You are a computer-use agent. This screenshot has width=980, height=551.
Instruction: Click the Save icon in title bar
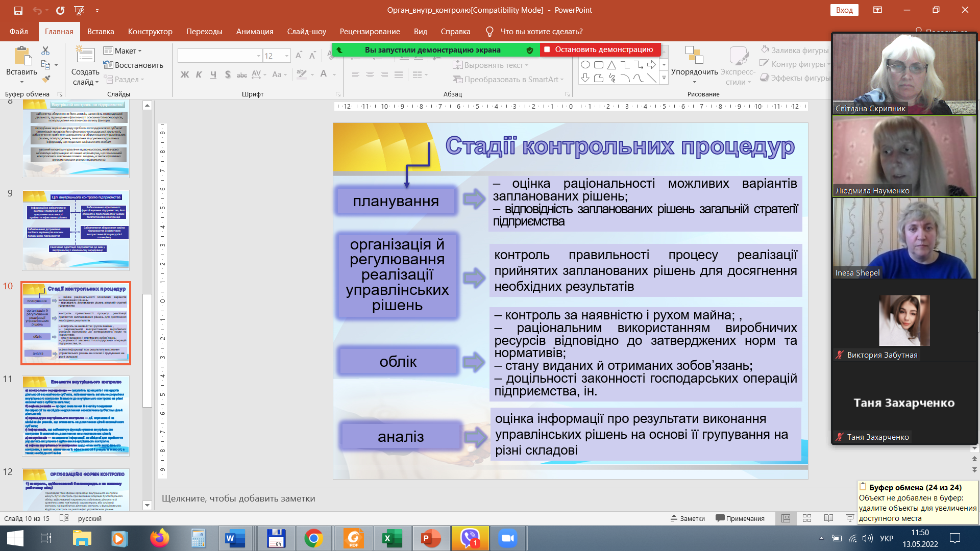point(18,10)
